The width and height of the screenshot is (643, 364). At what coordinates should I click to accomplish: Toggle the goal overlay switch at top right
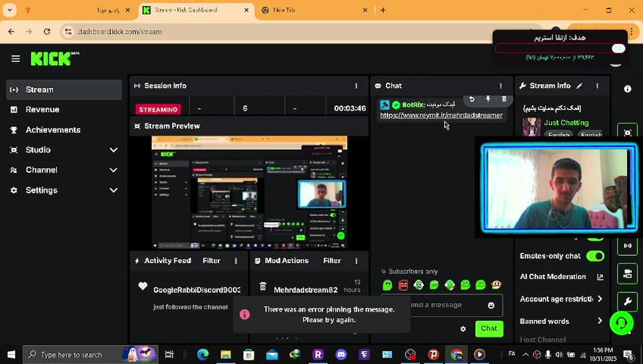click(618, 49)
